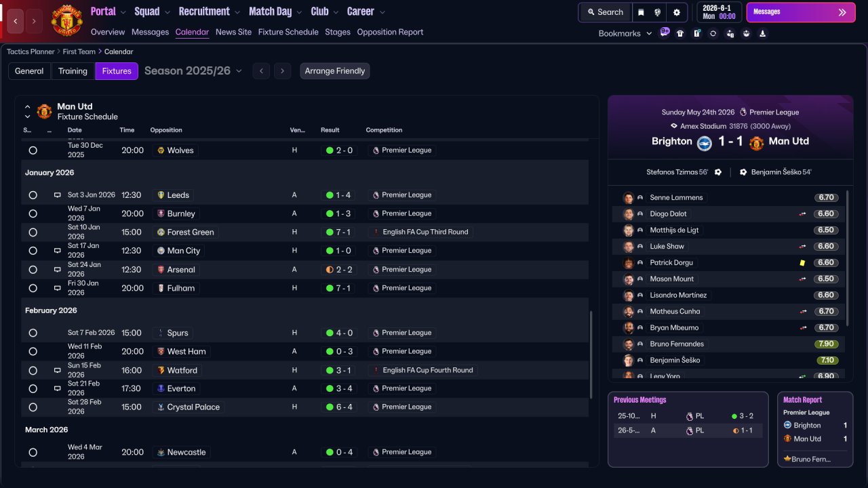Image resolution: width=868 pixels, height=488 pixels.
Task: Click the tactics board icon in bookmarks bar
Action: [x=696, y=33]
